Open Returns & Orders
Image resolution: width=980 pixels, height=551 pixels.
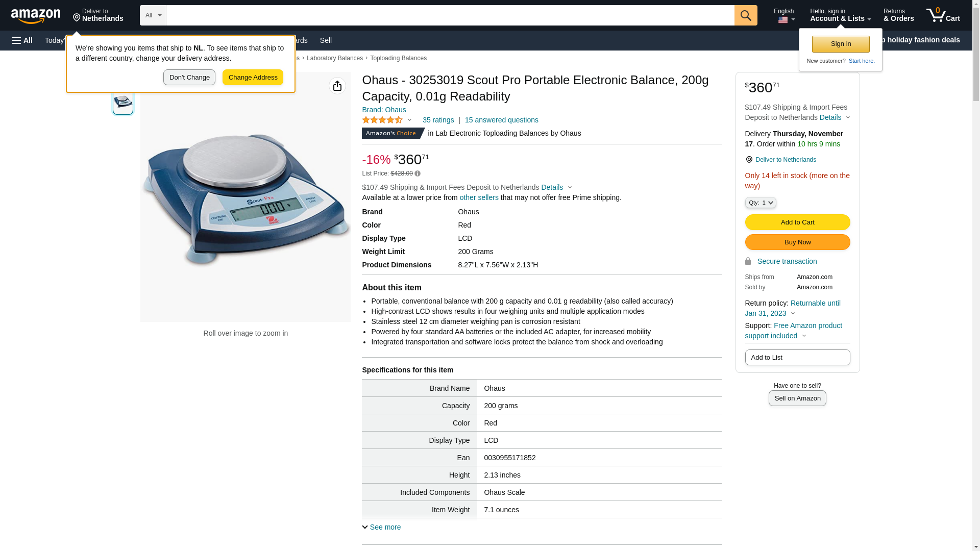(x=898, y=15)
